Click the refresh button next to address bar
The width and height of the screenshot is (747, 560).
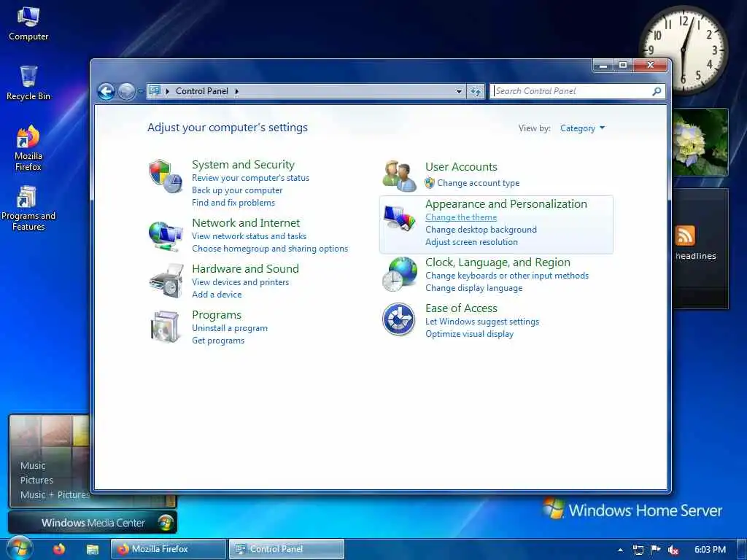click(476, 91)
